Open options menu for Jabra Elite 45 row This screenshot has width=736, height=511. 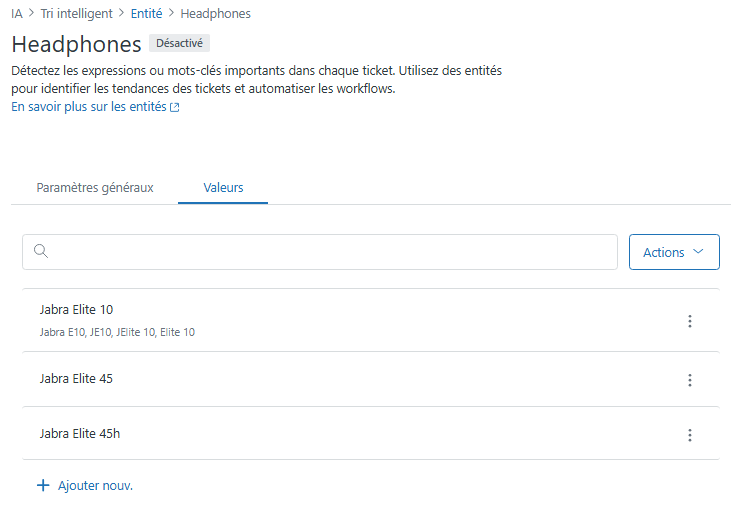coord(690,380)
